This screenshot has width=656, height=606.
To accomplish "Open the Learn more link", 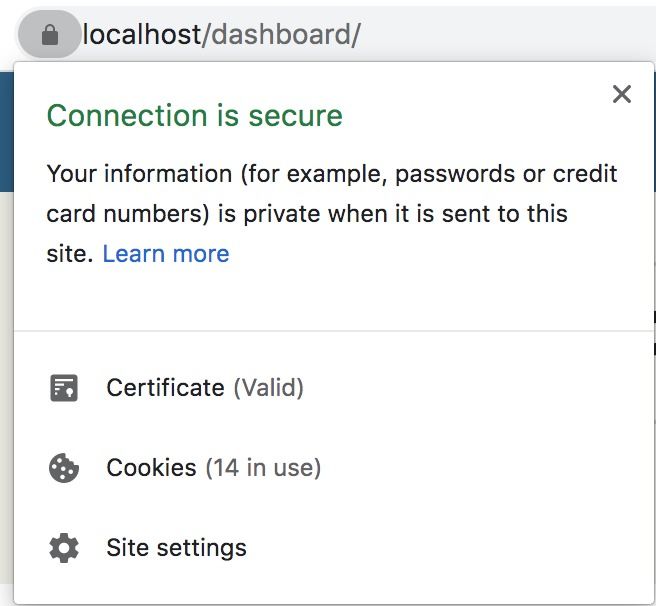I will [166, 254].
